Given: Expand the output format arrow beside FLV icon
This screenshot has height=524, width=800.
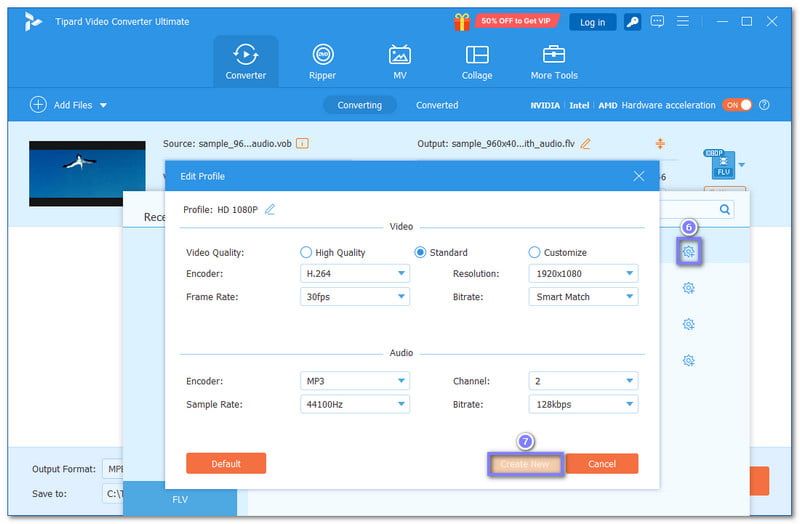Looking at the screenshot, I should click(742, 165).
